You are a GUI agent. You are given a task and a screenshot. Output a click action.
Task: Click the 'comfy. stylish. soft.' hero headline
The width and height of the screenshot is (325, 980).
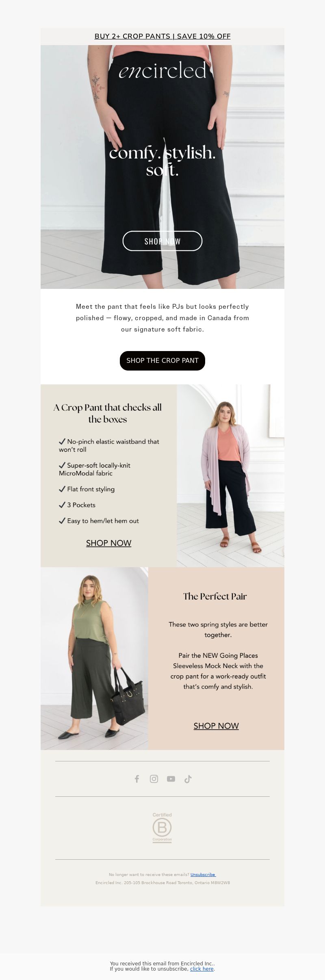point(162,161)
